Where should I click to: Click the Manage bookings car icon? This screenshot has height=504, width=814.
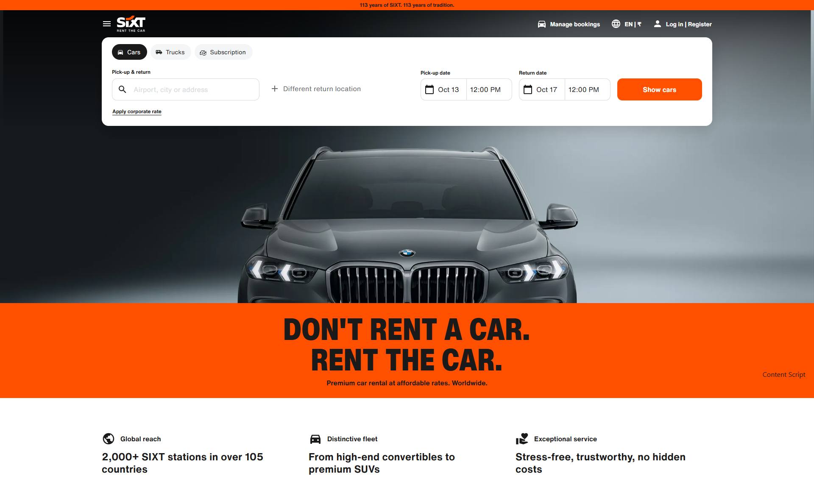pos(541,24)
